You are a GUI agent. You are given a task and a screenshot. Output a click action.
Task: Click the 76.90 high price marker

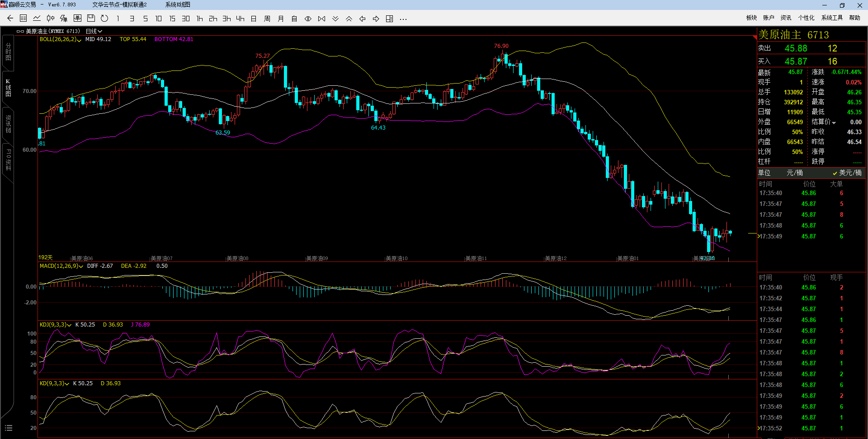click(x=501, y=46)
